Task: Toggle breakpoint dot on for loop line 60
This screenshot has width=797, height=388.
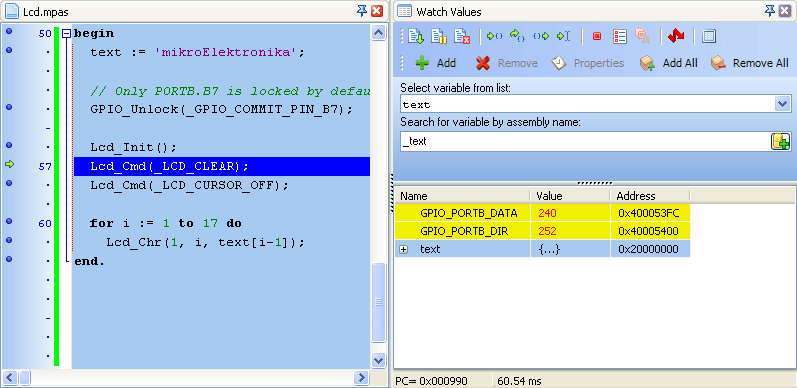Action: [x=9, y=221]
